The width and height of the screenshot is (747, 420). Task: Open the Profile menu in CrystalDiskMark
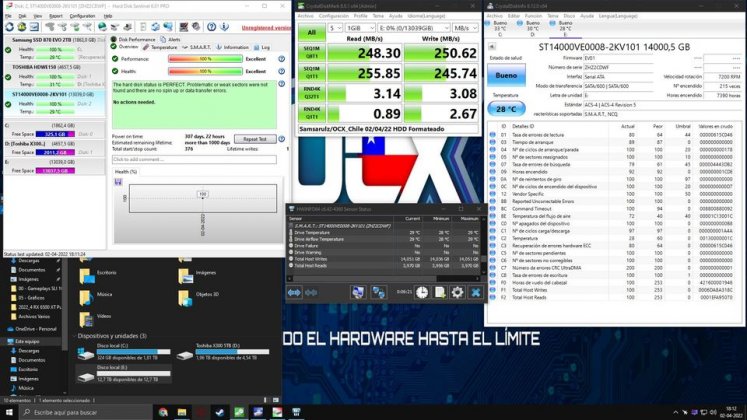click(x=360, y=16)
